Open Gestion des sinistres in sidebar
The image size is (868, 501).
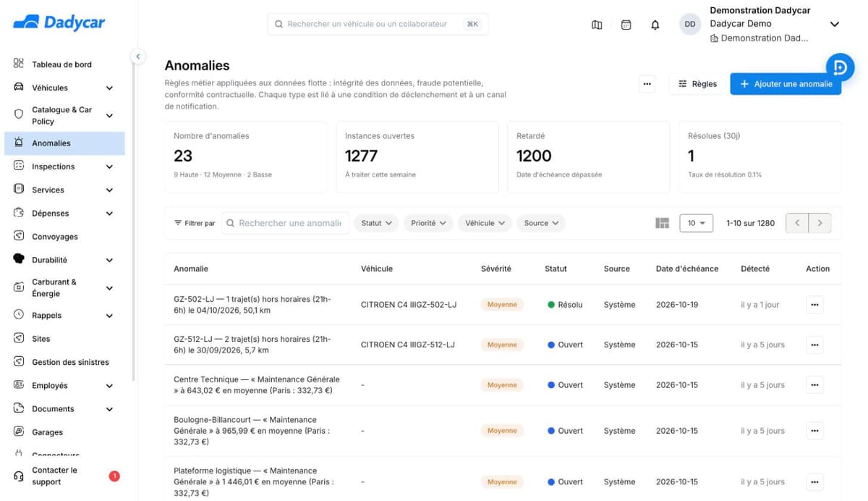[64, 362]
